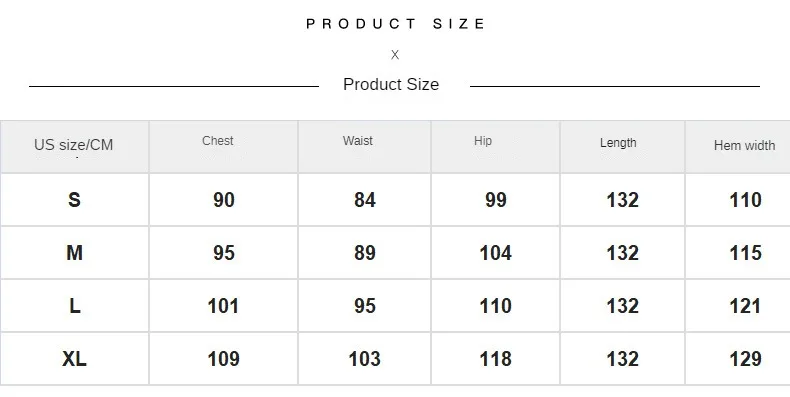Click the Hem width column header

pyautogui.click(x=744, y=146)
